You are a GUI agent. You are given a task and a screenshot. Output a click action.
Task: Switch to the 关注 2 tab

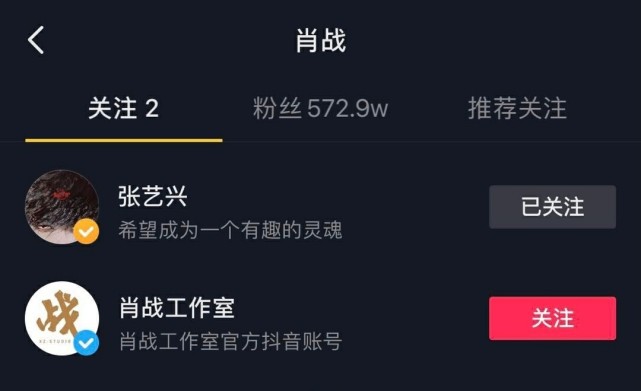(123, 109)
